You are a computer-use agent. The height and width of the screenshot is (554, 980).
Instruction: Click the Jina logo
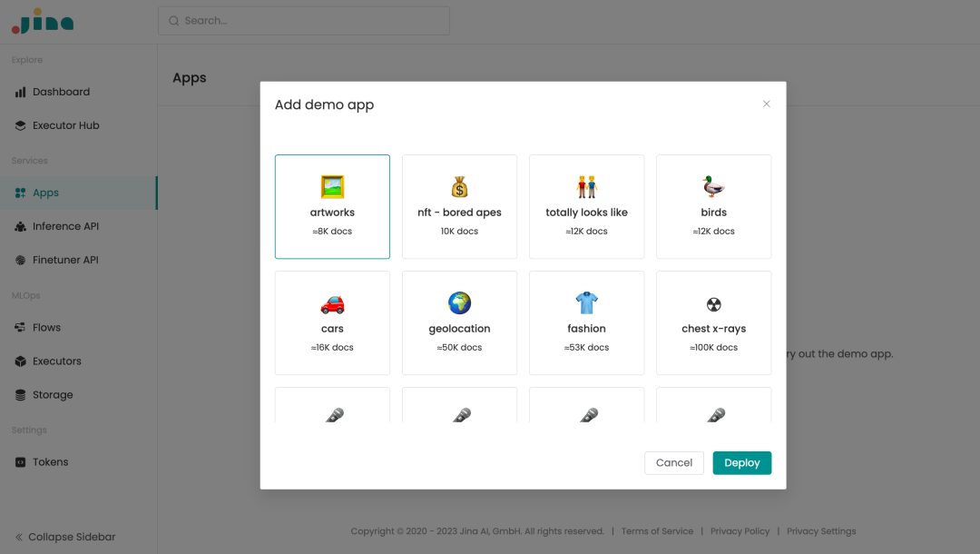(43, 21)
